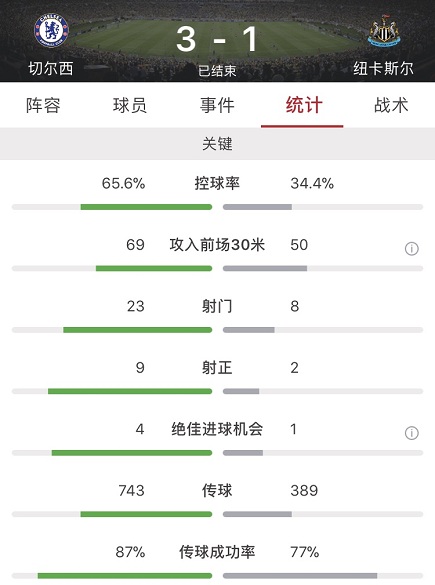The height and width of the screenshot is (585, 435).
Task: Tap the Chelsea club crest
Action: tap(51, 31)
